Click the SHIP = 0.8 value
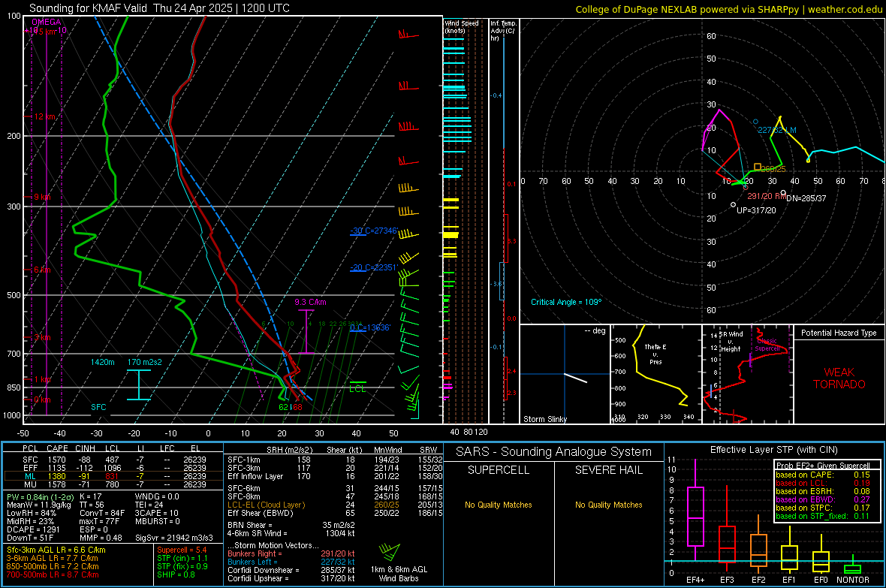This screenshot has width=886, height=588. pos(176,574)
